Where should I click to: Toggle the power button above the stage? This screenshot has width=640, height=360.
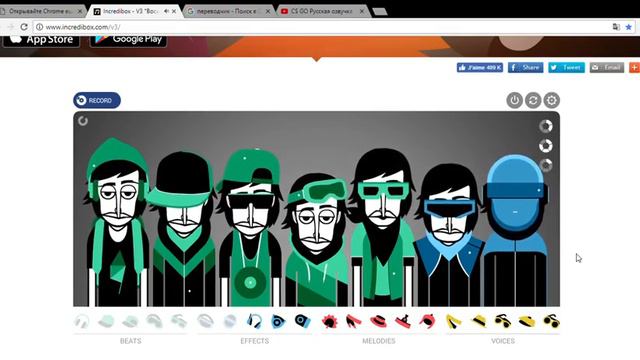click(x=515, y=100)
